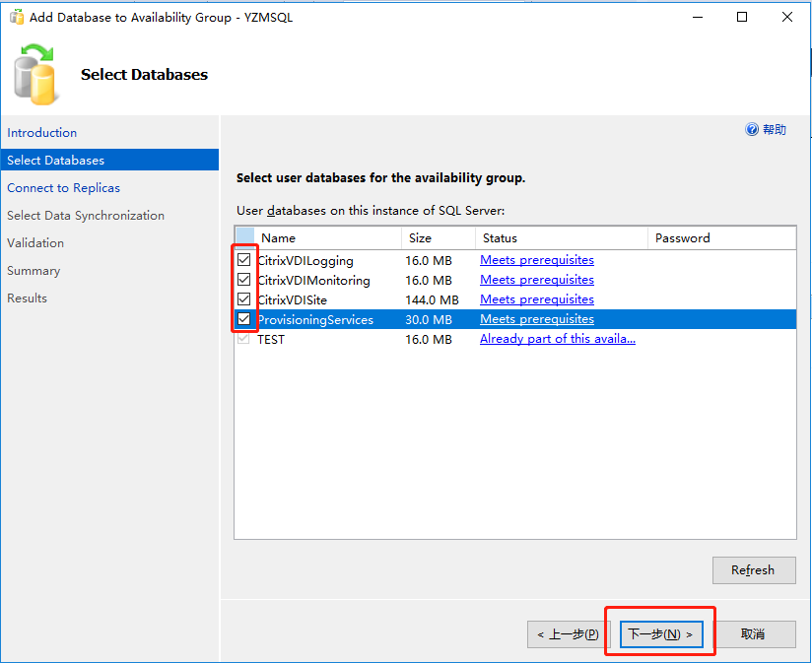Toggle the select-all checkbox in header
Viewport: 812px width, 663px height.
point(245,237)
